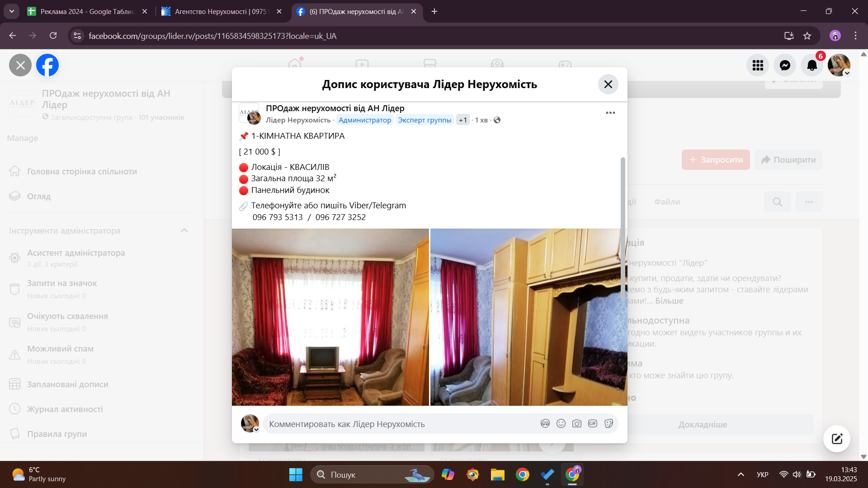Image resolution: width=868 pixels, height=488 pixels.
Task: Switch to the Google Sheets Реклама 2024 tab
Action: [x=86, y=11]
